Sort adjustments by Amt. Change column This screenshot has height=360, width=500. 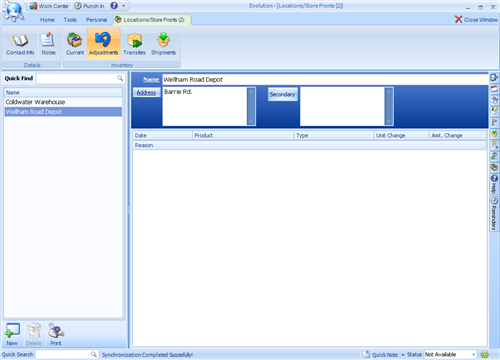pos(458,135)
